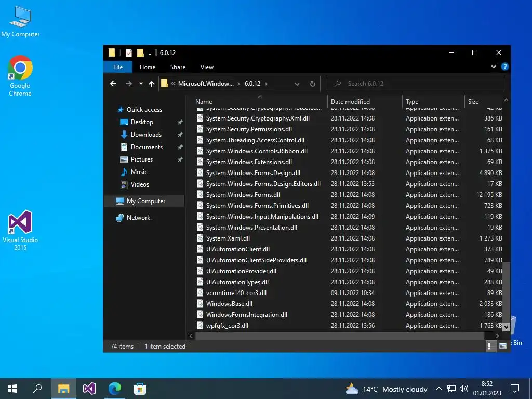Switch to the Share ribbon tab

[178, 67]
